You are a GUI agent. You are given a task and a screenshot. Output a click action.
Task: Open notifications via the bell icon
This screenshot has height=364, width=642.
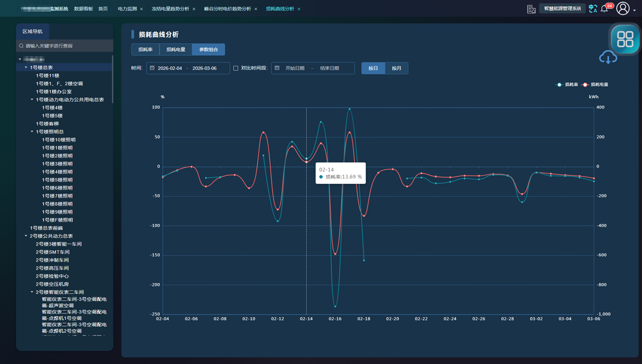603,7
